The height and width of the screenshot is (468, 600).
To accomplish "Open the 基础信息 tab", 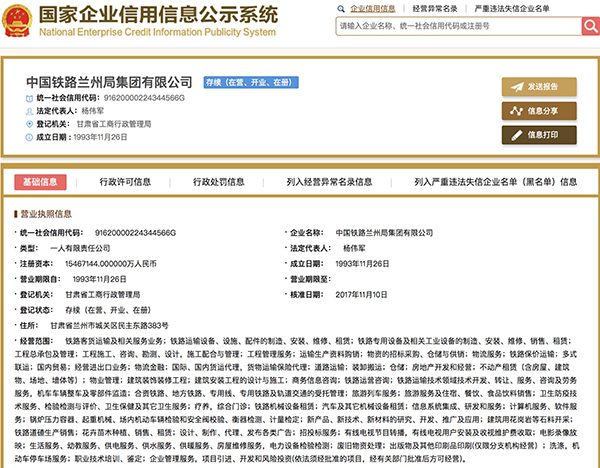I will pyautogui.click(x=40, y=182).
